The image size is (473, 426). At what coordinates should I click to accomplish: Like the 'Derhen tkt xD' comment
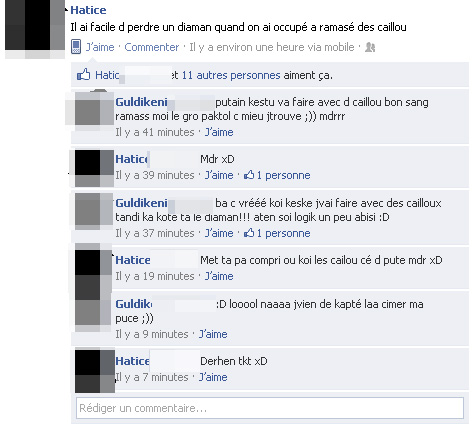point(213,377)
